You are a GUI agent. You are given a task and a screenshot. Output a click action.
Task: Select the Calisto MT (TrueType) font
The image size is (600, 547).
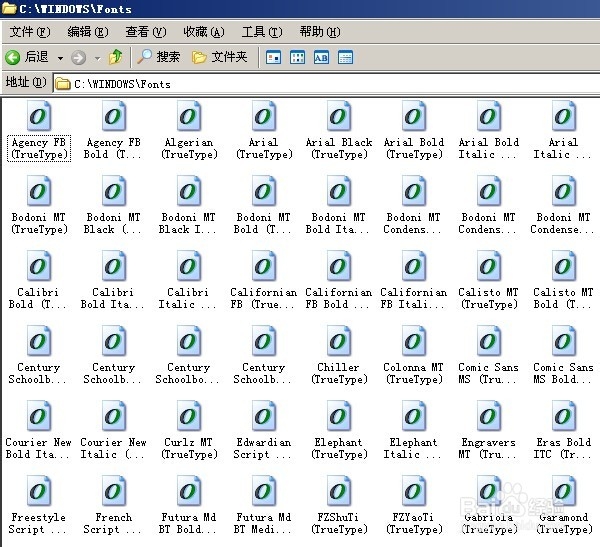coord(489,280)
